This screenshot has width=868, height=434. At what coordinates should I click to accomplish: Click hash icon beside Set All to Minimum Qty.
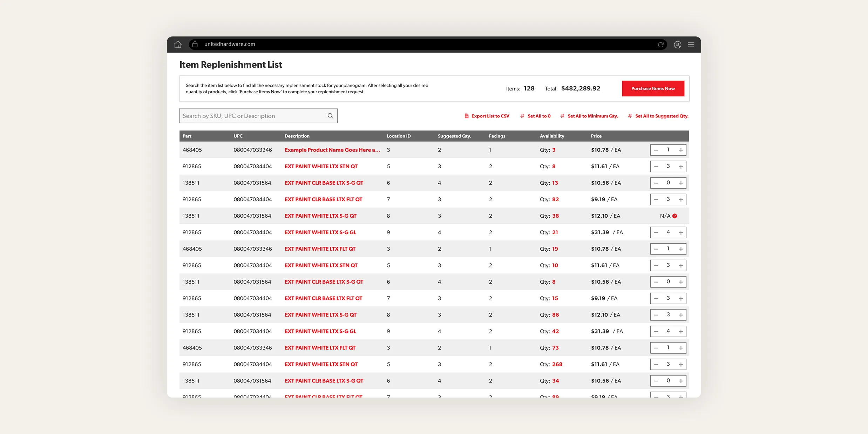tap(562, 116)
